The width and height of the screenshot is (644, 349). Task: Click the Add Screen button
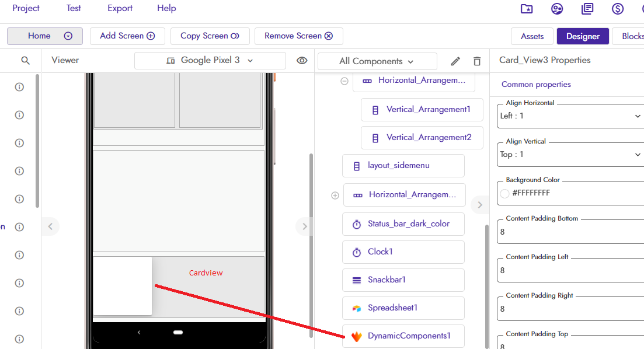(127, 36)
